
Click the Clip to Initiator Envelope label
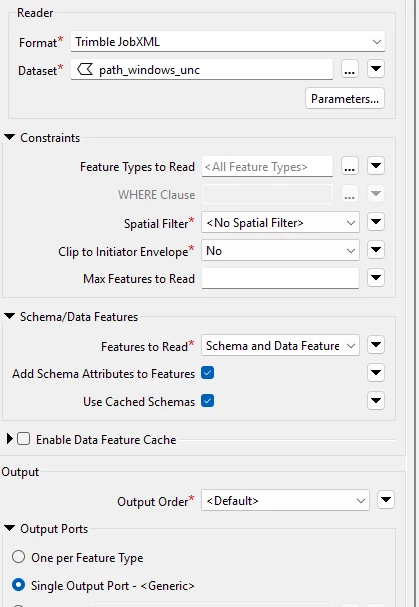[124, 252]
